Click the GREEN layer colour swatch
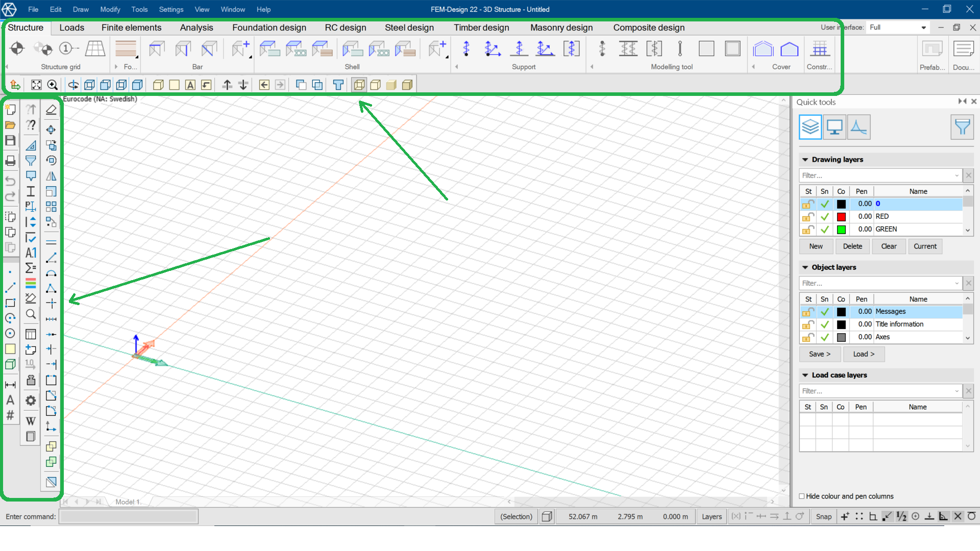 click(841, 230)
